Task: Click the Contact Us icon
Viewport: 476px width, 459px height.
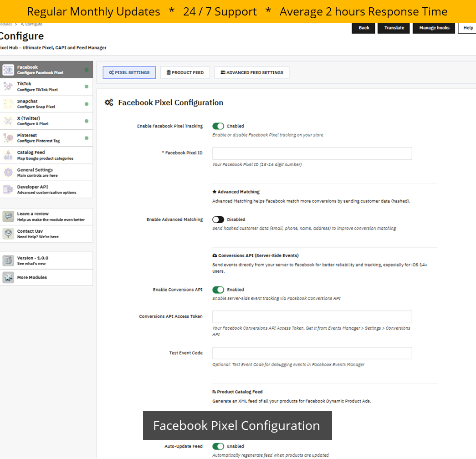Action: 9,234
